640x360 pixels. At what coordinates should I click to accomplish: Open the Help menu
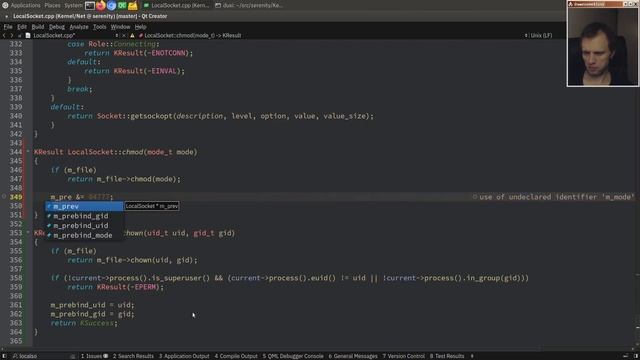coord(140,27)
